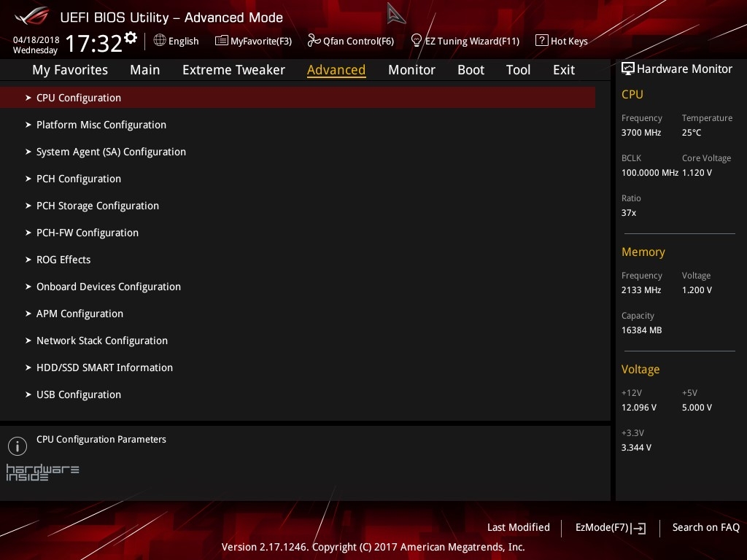Screen dimensions: 747x560
Task: Open Search on FAQ
Action: pos(705,527)
